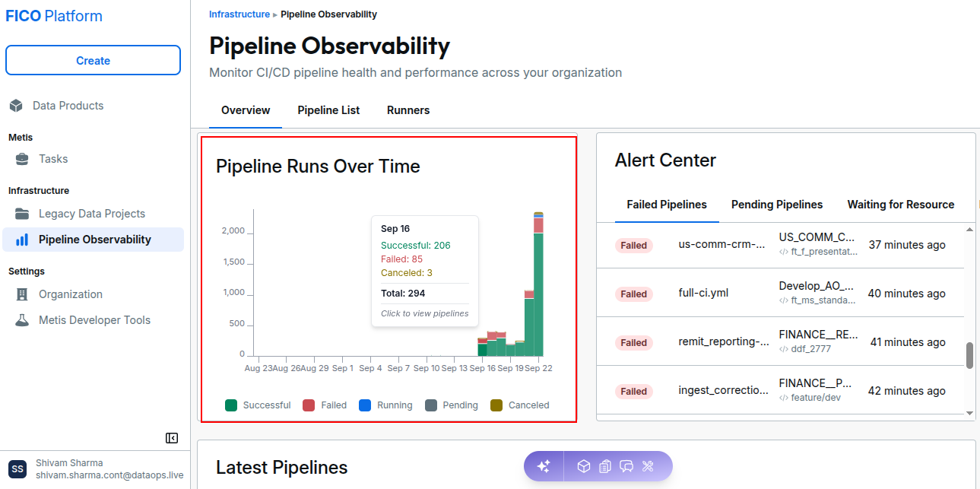Image resolution: width=980 pixels, height=489 pixels.
Task: Toggle the Canceled legend series
Action: pos(520,405)
